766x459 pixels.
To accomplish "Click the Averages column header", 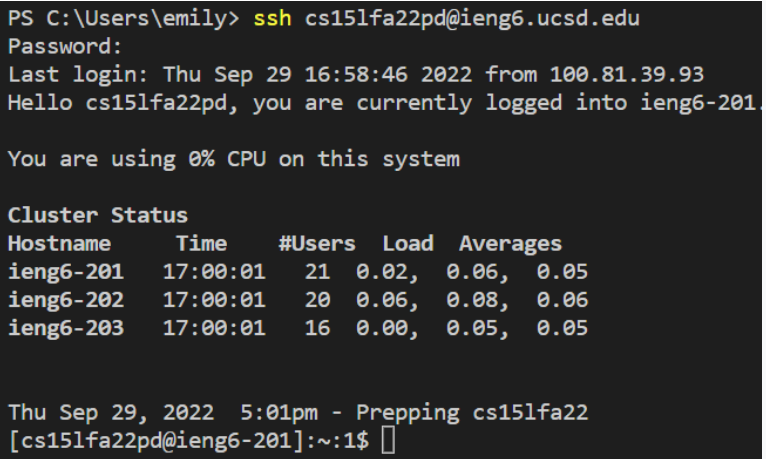I will (x=511, y=243).
